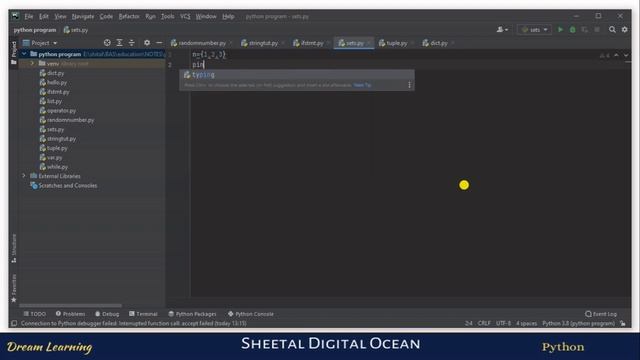
Task: Expand the venv folder
Action: 32,63
